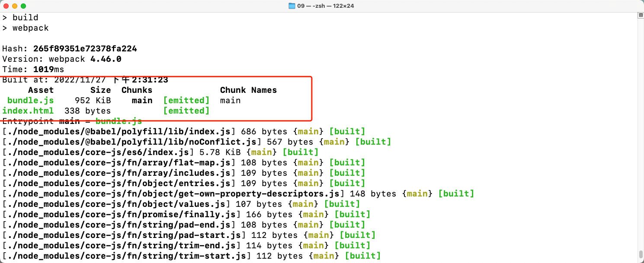Viewport: 644px width, 263px height.
Task: Click the [emitted] tag in the index.html row
Action: [x=186, y=111]
